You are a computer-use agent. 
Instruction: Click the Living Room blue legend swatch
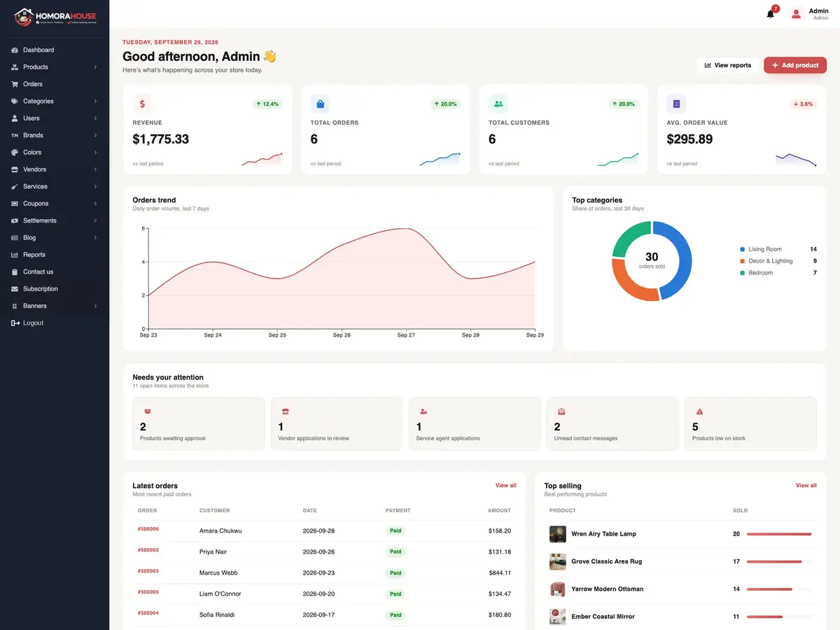743,249
